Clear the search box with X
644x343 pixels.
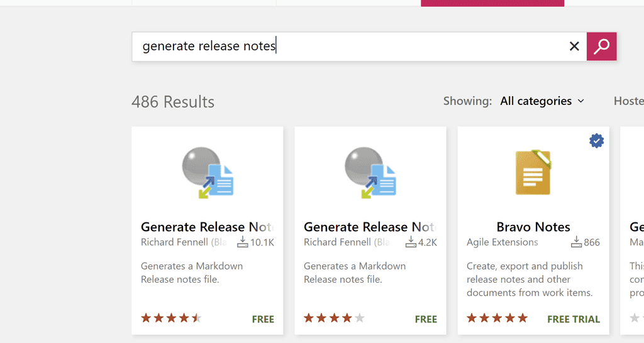574,46
